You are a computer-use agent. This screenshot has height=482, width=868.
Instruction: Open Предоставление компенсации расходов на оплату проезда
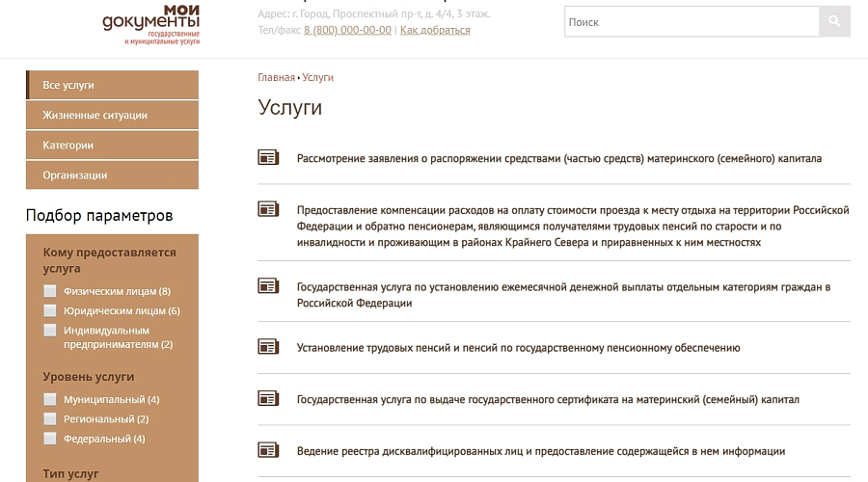click(573, 227)
